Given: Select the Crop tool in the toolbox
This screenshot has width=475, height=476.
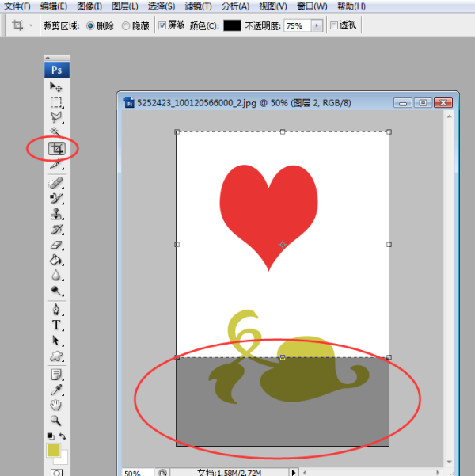Looking at the screenshot, I should click(x=56, y=149).
